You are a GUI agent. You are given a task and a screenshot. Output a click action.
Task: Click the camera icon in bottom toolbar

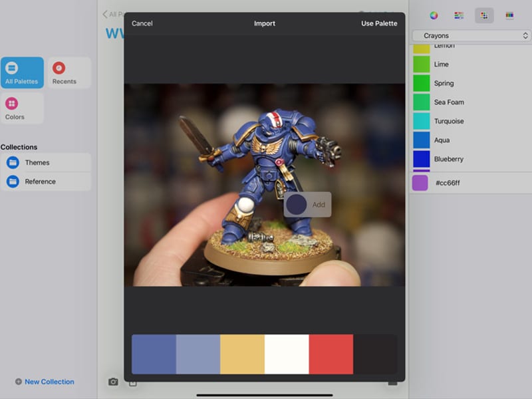(113, 382)
